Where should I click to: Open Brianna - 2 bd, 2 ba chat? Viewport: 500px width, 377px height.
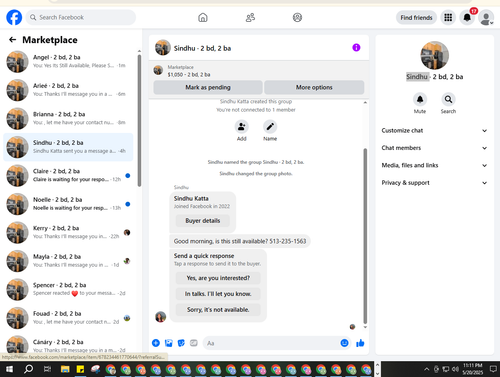(68, 118)
